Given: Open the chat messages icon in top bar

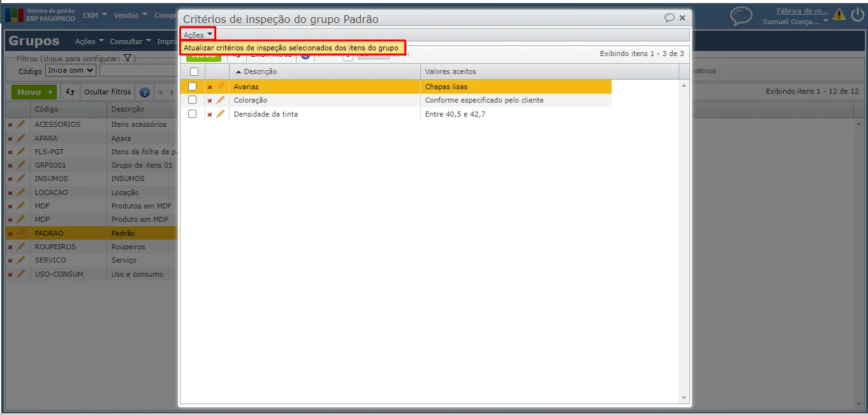Looking at the screenshot, I should pyautogui.click(x=741, y=15).
